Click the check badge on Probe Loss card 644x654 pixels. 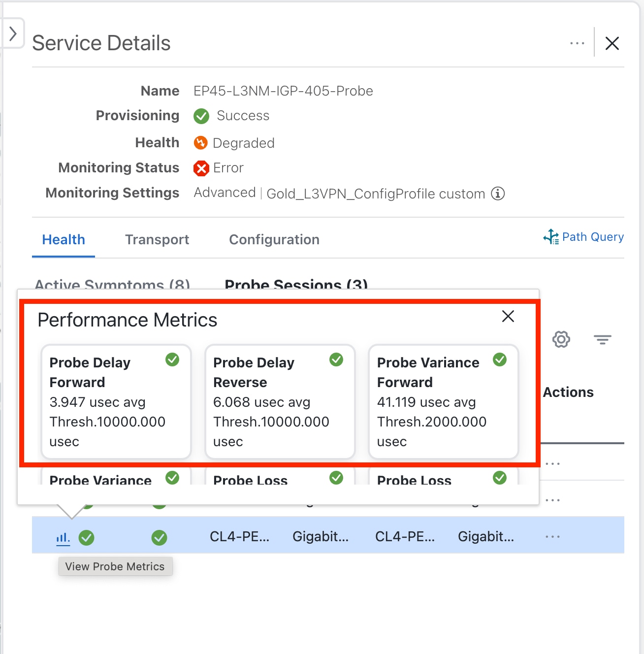tap(336, 478)
